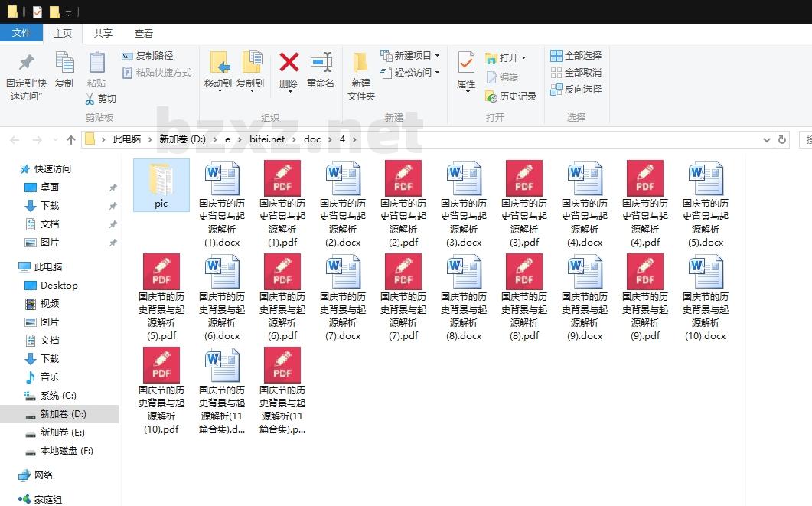Click Invert selection (反向选择)
The height and width of the screenshot is (506, 812).
point(576,90)
